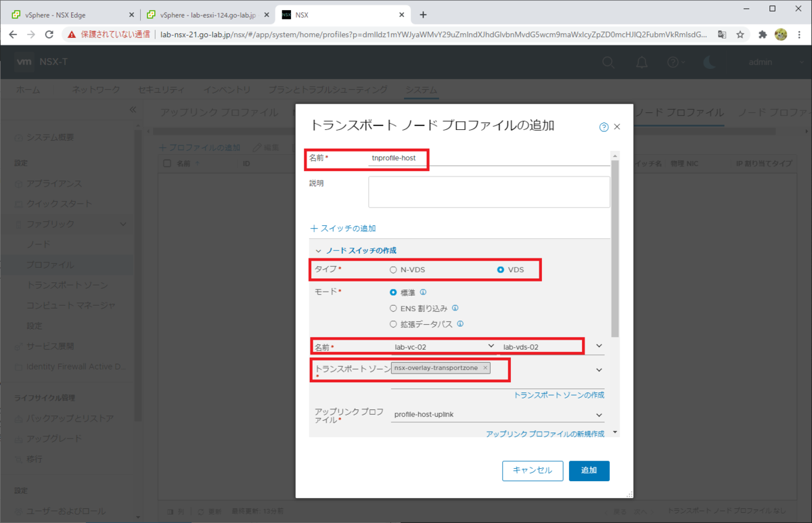
Task: Open the プランとトラブルシューティング tab
Action: [x=328, y=89]
